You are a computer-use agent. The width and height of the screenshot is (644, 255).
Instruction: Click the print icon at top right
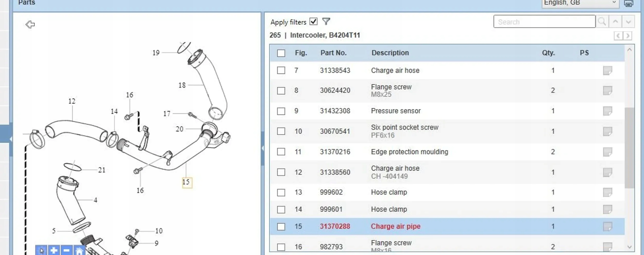tap(629, 3)
